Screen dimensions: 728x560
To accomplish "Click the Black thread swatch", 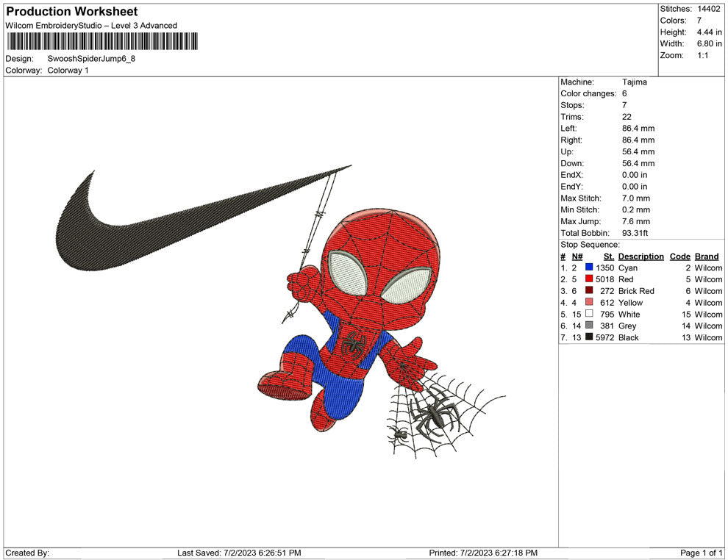I will click(x=589, y=337).
